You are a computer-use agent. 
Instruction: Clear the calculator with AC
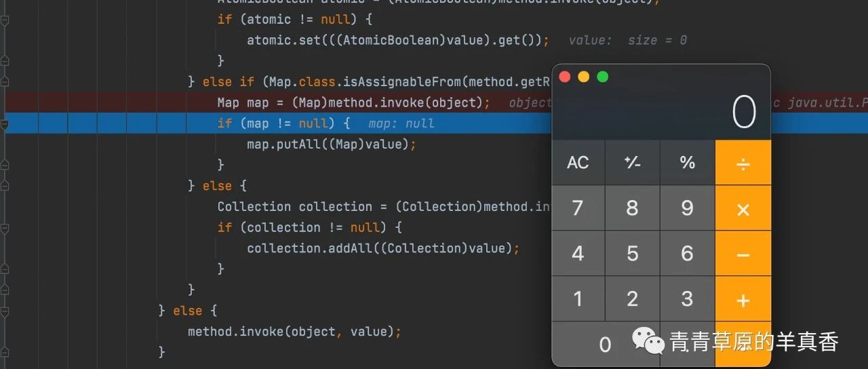point(578,163)
